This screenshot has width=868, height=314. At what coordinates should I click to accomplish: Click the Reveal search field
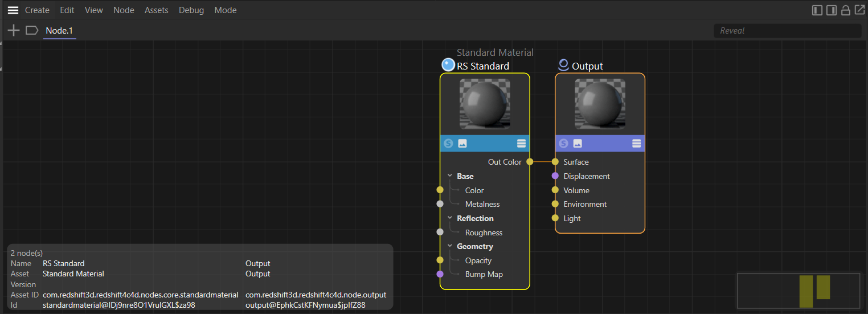click(787, 31)
